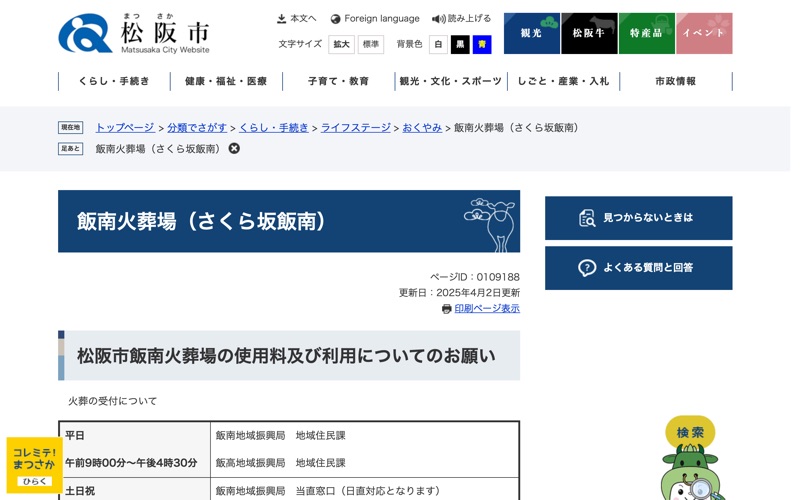
Task: Enlarge text with 拡大 button
Action: click(x=341, y=44)
